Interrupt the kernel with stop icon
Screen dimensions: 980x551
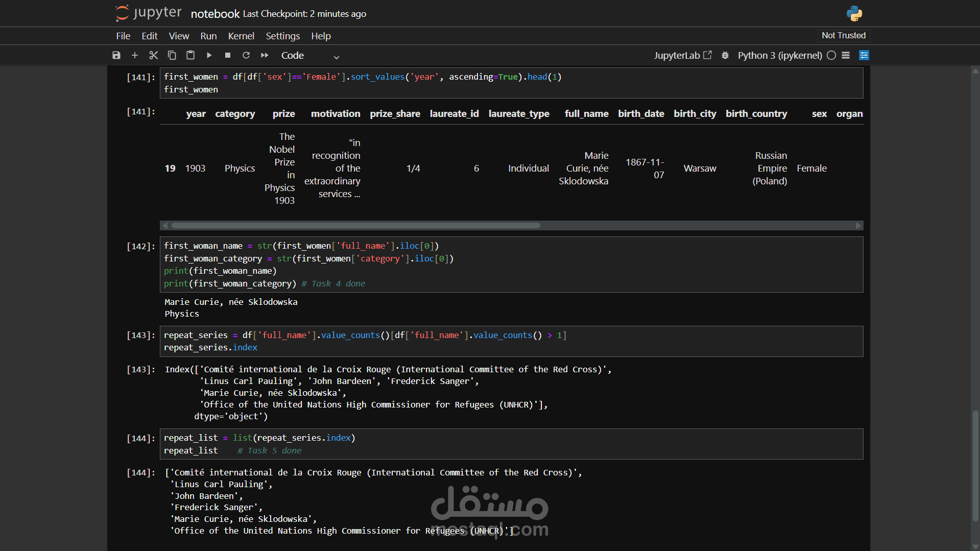tap(228, 55)
